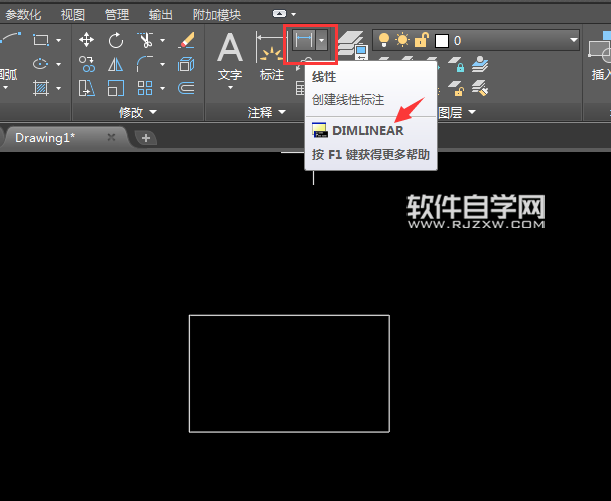
Task: Click the Erase tool icon
Action: [186, 40]
